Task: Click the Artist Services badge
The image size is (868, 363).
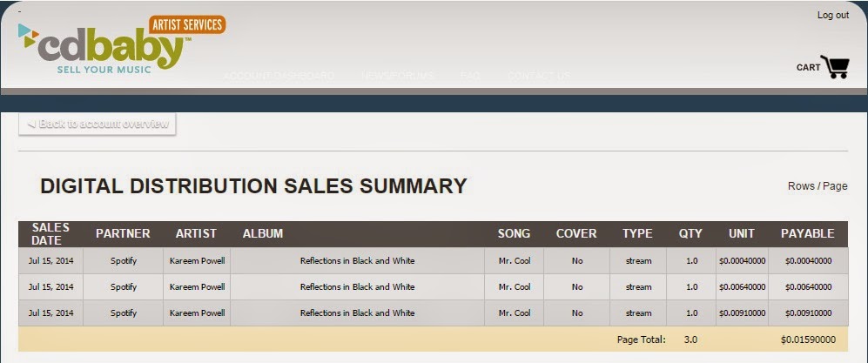Action: (x=187, y=24)
